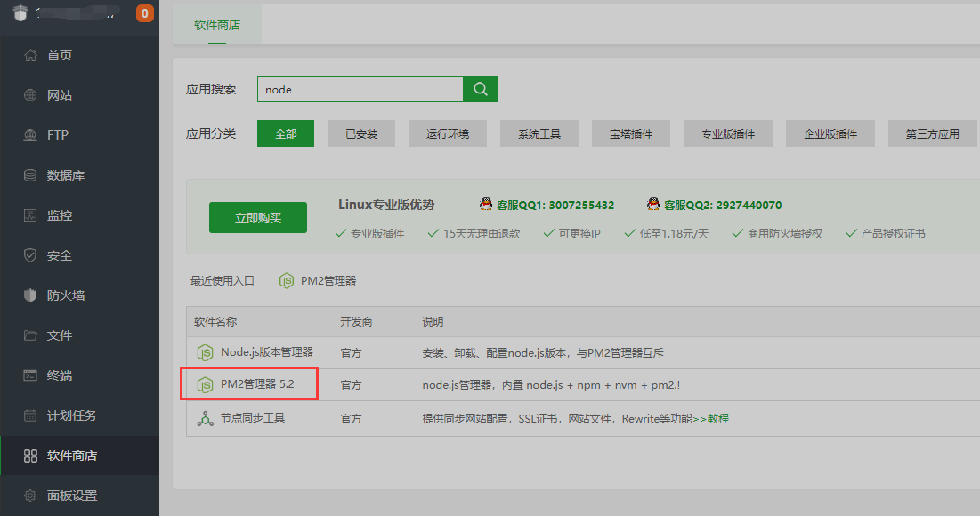
Task: Click Node.js版本管理器 software name
Action: point(267,352)
